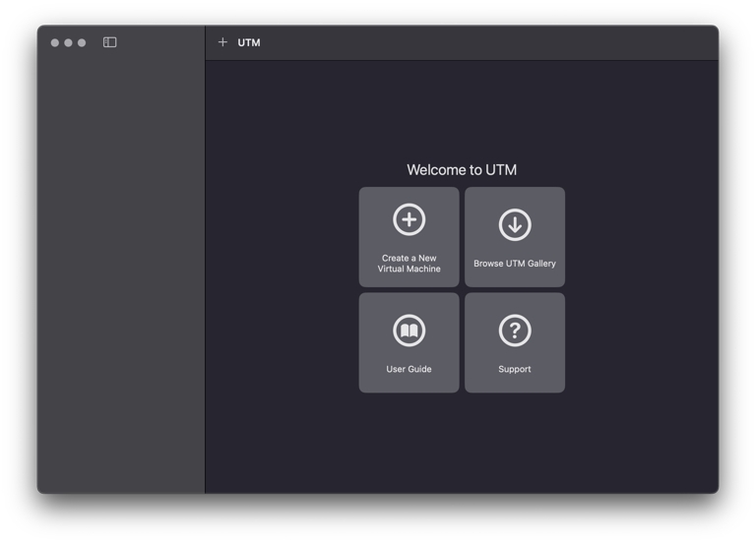
Task: Click the plus circle icon for new VM
Action: point(409,219)
